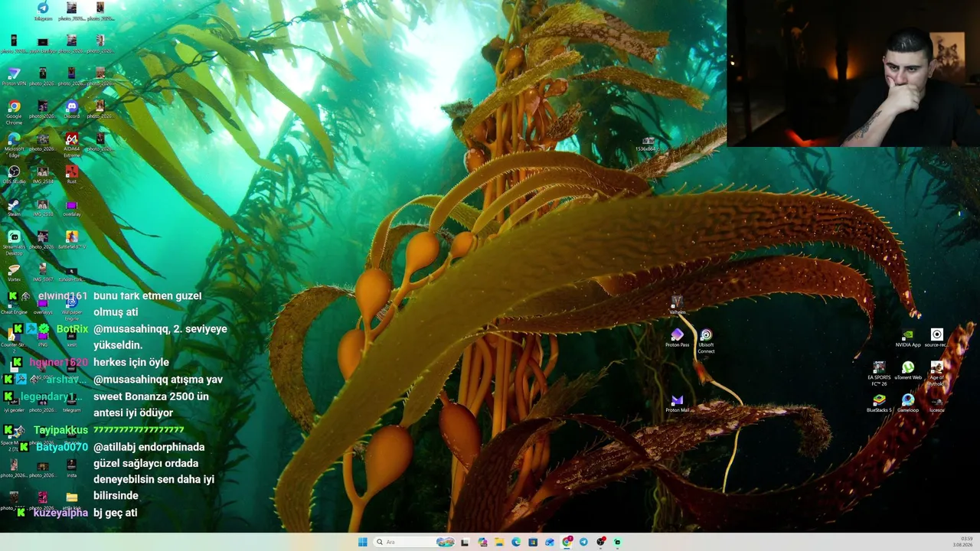Image resolution: width=980 pixels, height=551 pixels.
Task: Open OBS Studio from the taskbar
Action: pyautogui.click(x=600, y=542)
